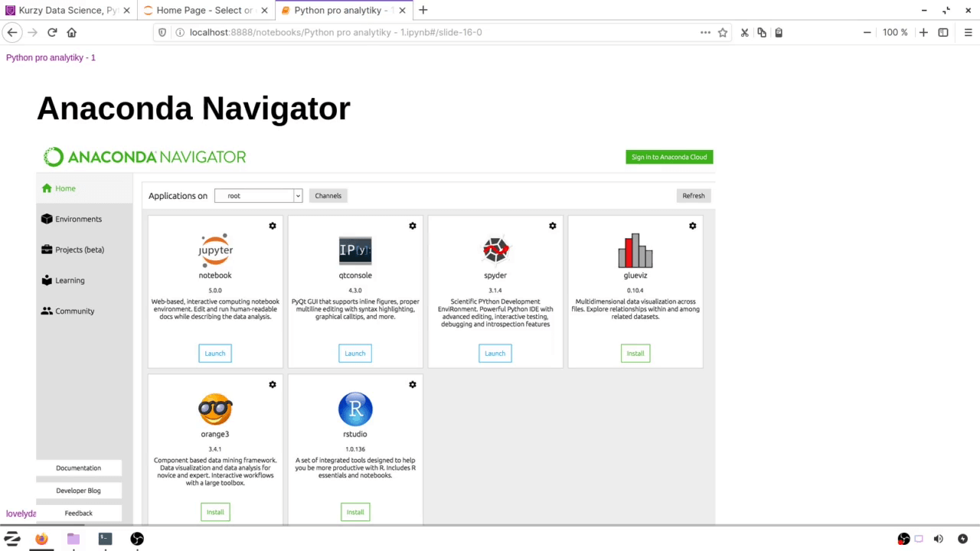Viewport: 980px width, 551px height.
Task: Click the Refresh button
Action: [694, 196]
